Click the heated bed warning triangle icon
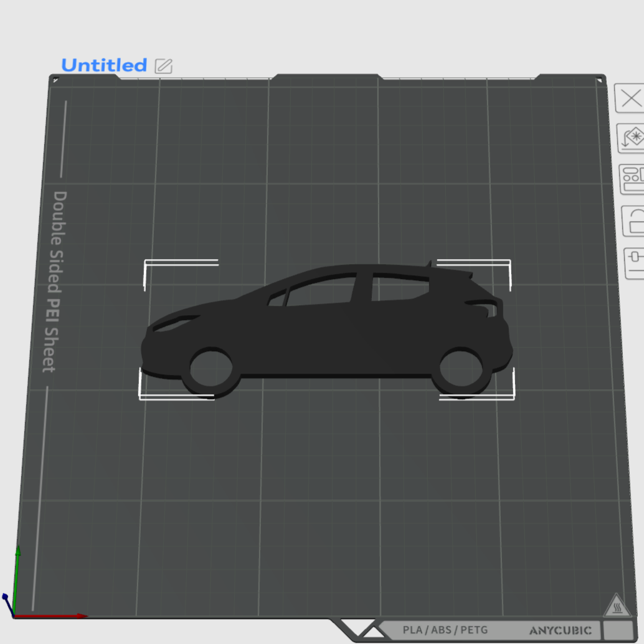This screenshot has height=644, width=644. [617, 605]
